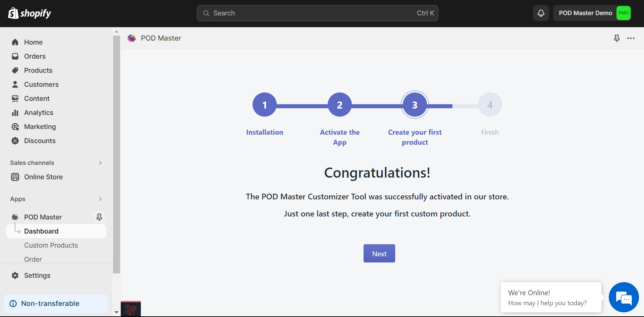Click the POD Master page title

coord(161,38)
